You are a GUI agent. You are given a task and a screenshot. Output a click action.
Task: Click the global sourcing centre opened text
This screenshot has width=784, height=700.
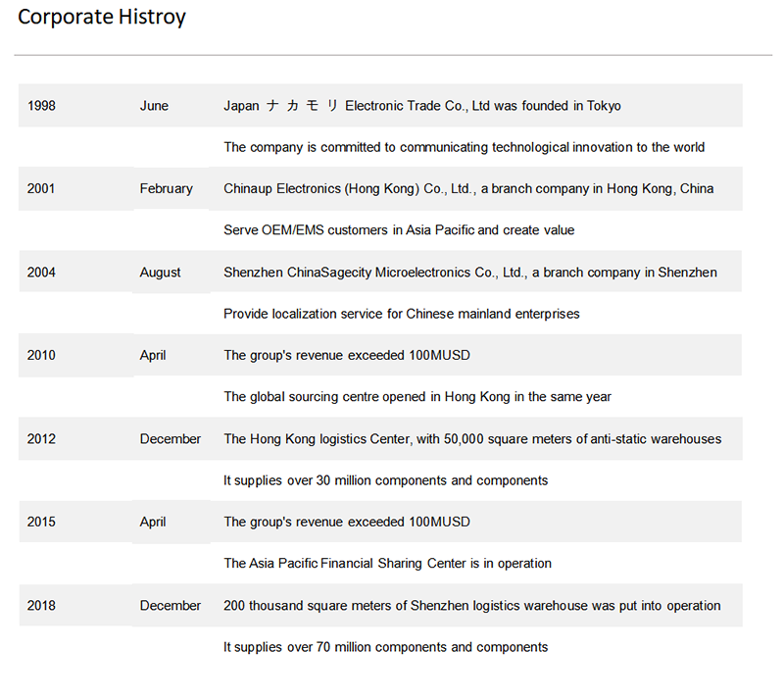pyautogui.click(x=416, y=397)
